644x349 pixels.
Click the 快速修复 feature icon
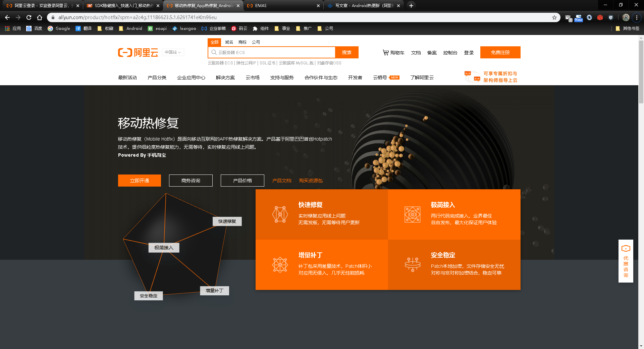tap(280, 214)
